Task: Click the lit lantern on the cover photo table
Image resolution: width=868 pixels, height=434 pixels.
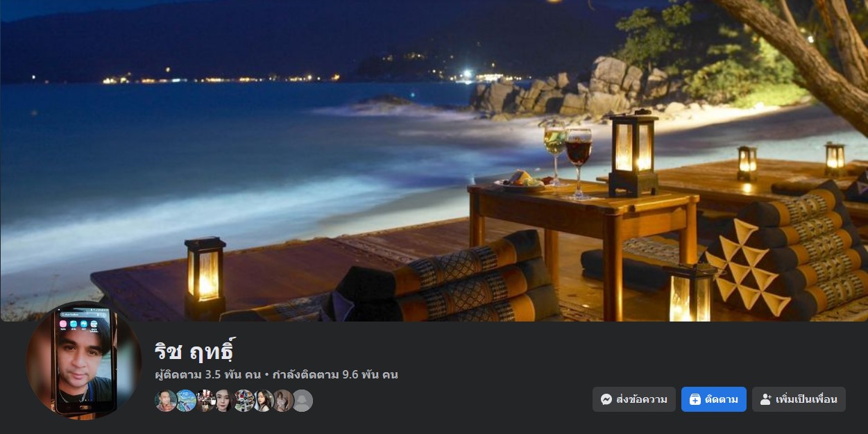Action: click(x=633, y=153)
